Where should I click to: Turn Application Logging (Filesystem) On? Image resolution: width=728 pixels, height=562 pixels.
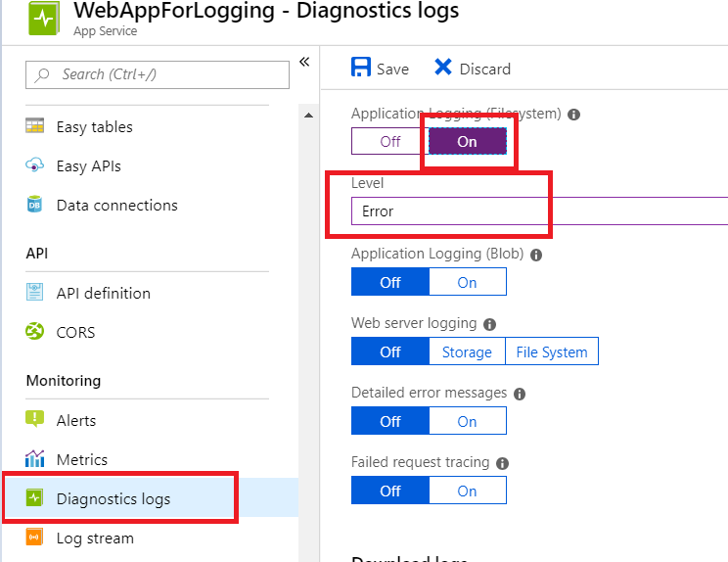pyautogui.click(x=467, y=141)
